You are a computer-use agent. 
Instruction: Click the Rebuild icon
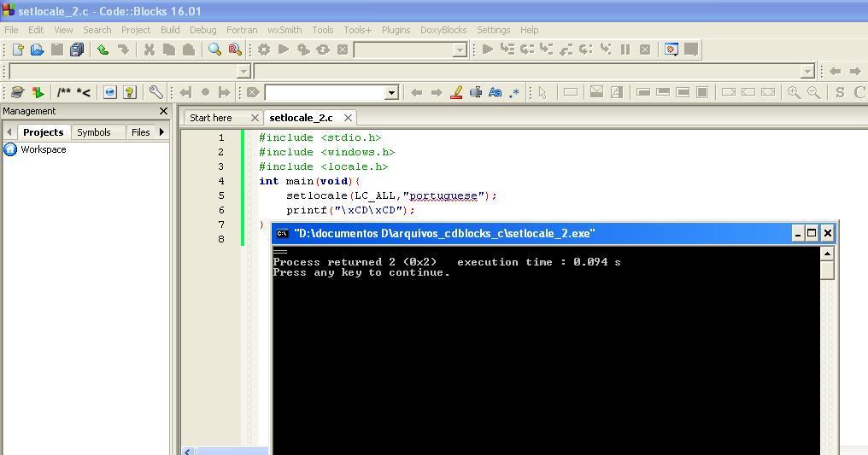[323, 50]
